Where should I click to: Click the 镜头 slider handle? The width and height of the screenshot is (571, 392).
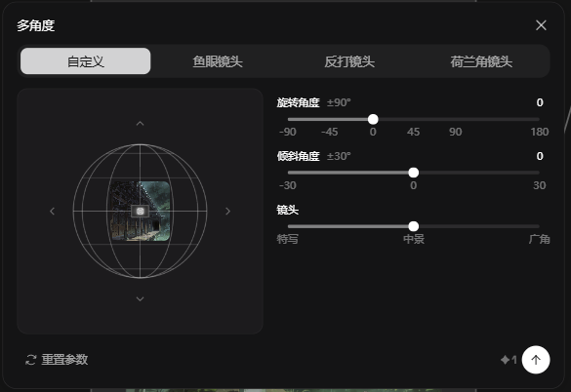(x=413, y=226)
